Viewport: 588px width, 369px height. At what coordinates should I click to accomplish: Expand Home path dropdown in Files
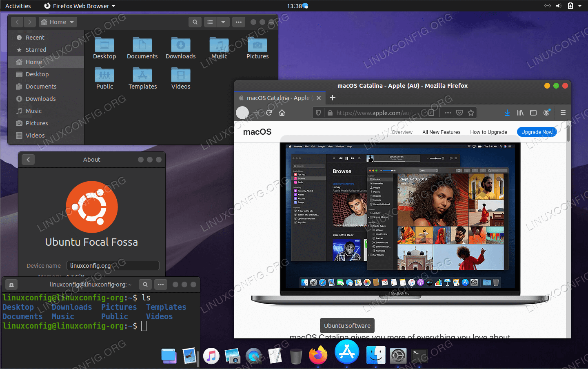[58, 22]
